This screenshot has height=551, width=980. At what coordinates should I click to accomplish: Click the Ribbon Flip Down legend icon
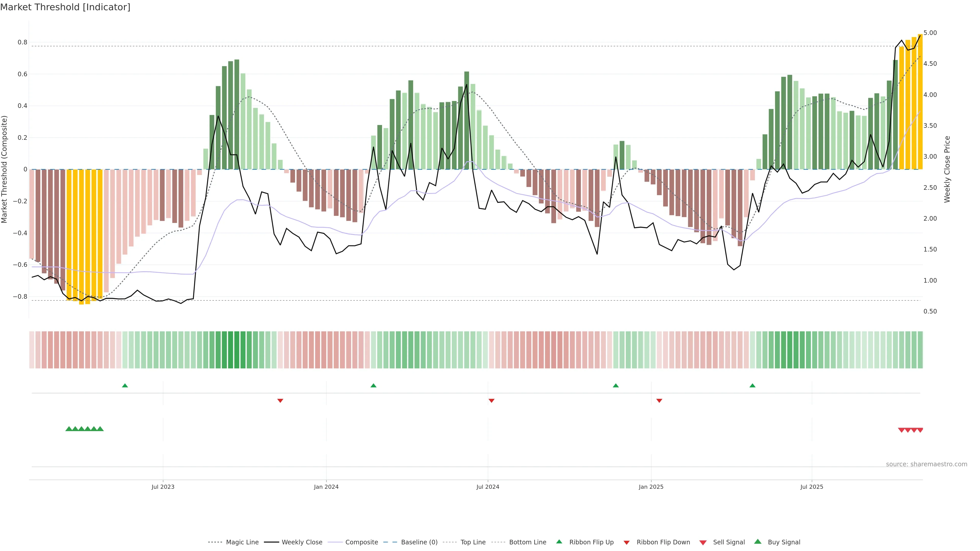[x=627, y=543]
